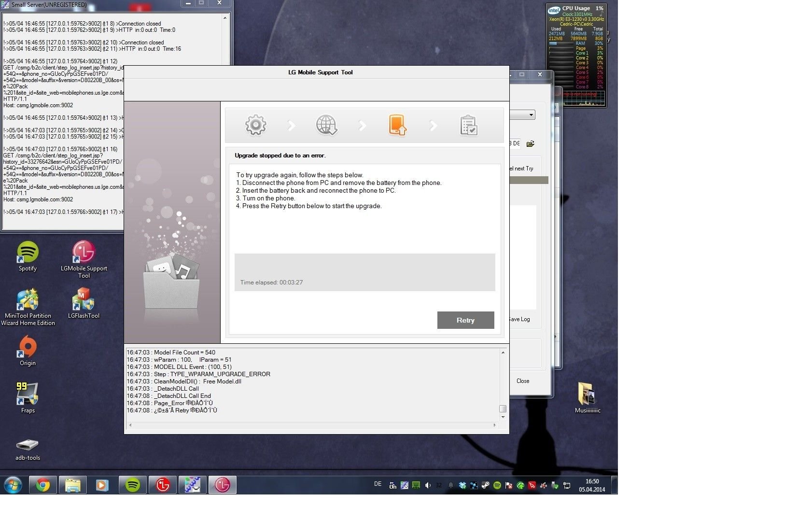Click the network connection tray icon

pos(567,485)
